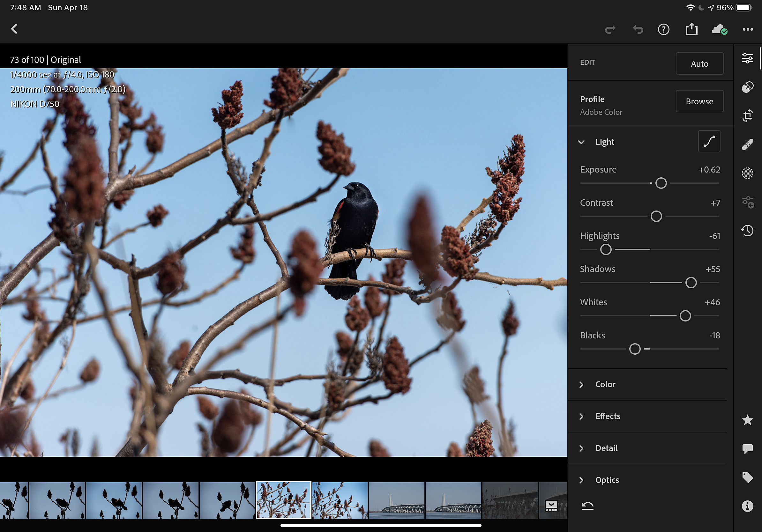The image size is (762, 532).
Task: Select the Crop and rotate tool
Action: click(x=747, y=116)
